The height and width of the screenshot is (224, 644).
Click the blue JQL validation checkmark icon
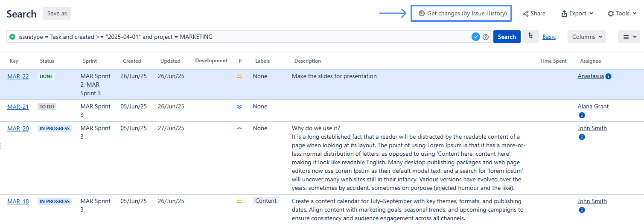(476, 37)
